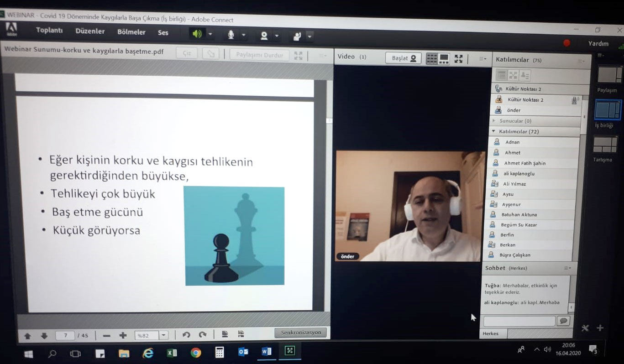This screenshot has width=624, height=364.
Task: Open the Toplantı menu
Action: [49, 31]
